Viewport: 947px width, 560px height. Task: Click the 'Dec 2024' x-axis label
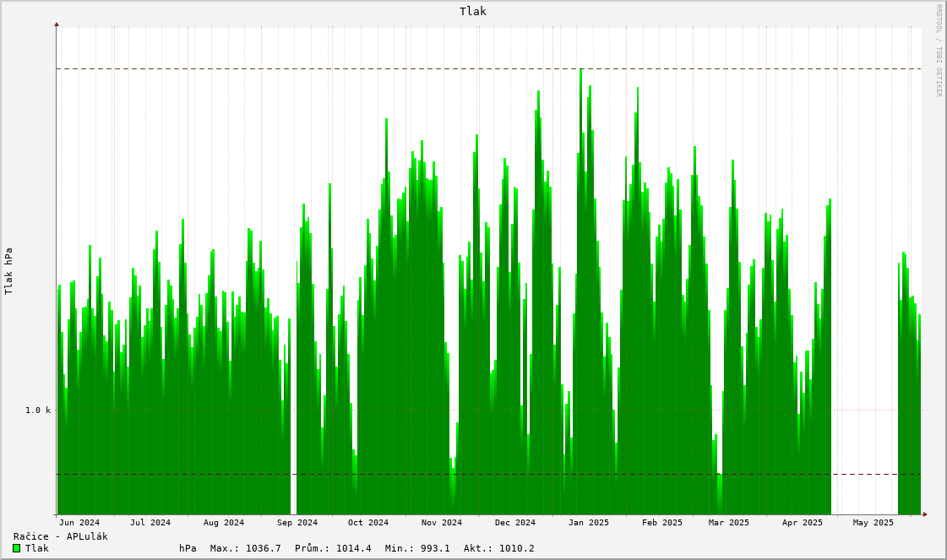coord(515,523)
